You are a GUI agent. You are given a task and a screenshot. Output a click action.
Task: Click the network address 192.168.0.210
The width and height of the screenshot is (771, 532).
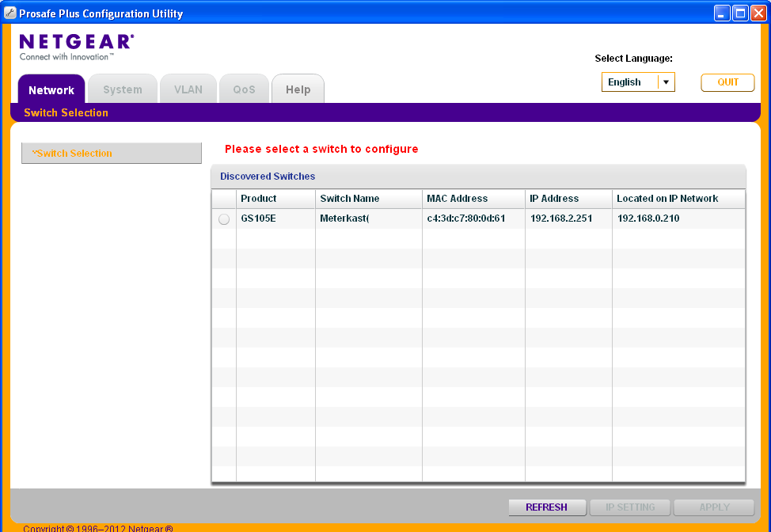point(648,218)
